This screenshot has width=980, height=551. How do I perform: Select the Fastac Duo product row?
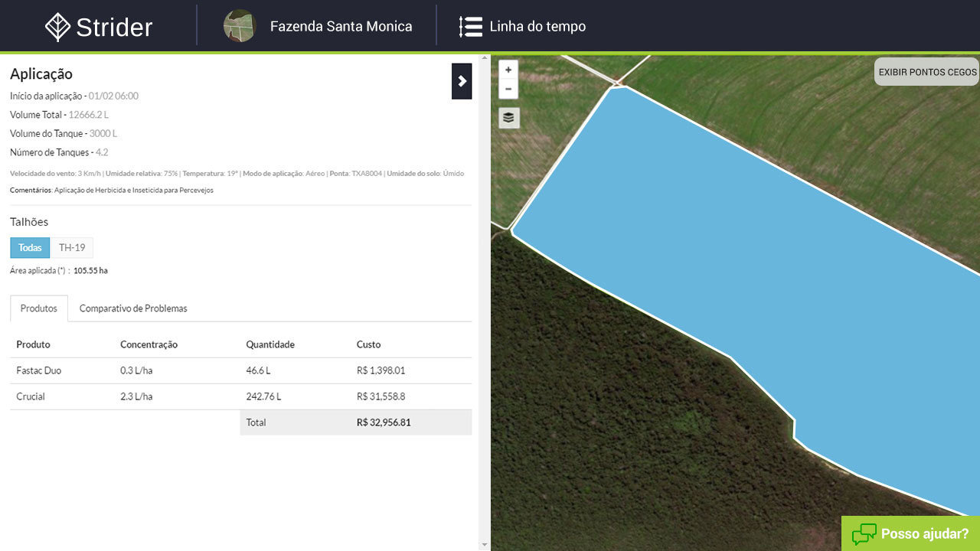pyautogui.click(x=240, y=370)
